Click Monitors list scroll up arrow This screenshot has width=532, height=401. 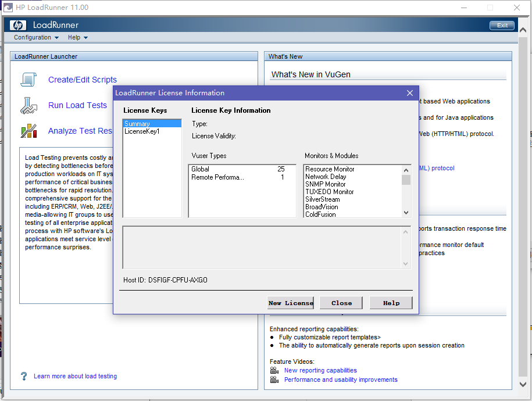pos(406,170)
